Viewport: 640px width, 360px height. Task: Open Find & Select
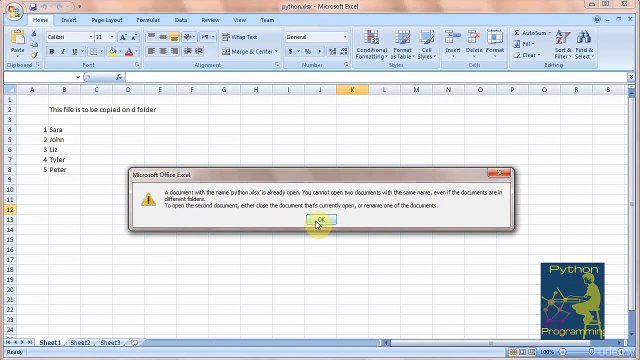click(x=584, y=44)
